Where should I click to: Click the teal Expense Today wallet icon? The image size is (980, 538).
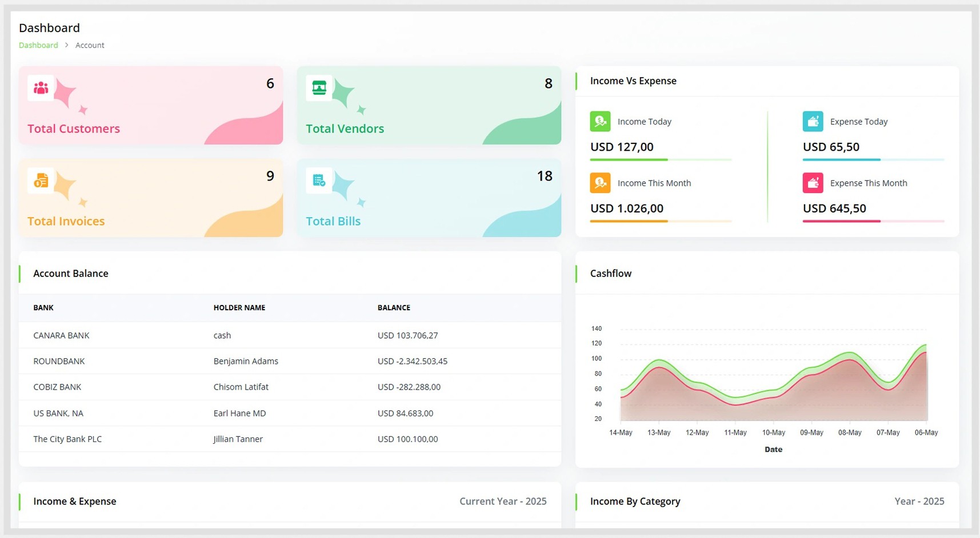813,122
